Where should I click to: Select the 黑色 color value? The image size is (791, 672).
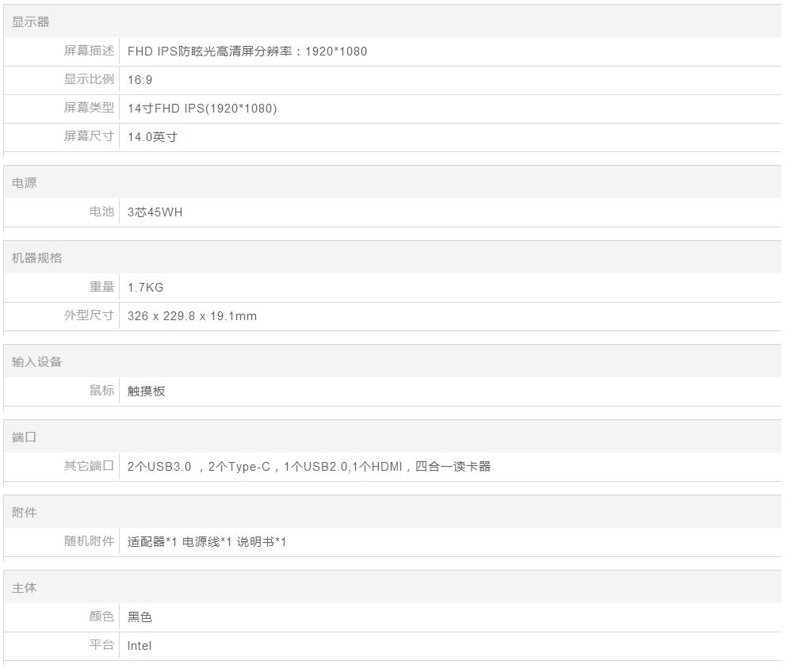point(139,617)
